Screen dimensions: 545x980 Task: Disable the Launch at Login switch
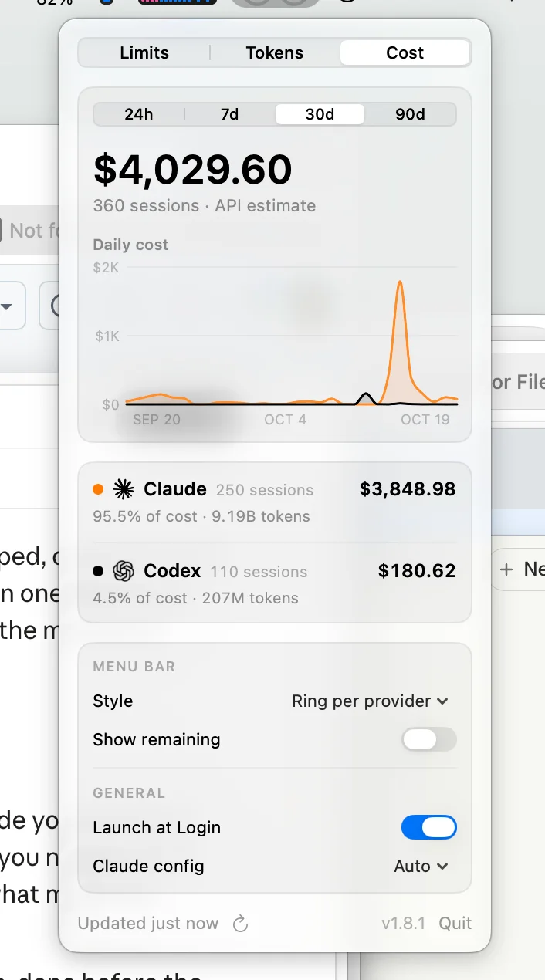click(429, 827)
